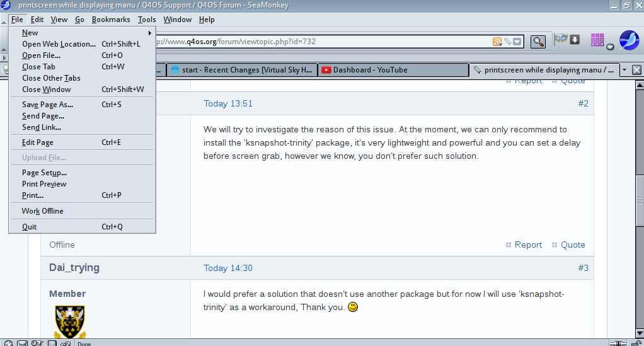Click the Quote link on post #2
The width and height of the screenshot is (644, 346).
click(x=573, y=245)
